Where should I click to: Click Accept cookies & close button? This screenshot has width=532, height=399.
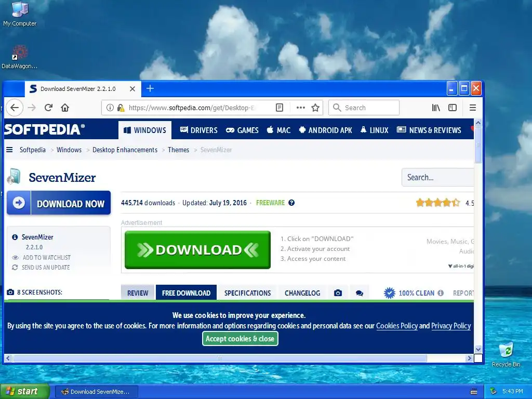click(x=240, y=339)
